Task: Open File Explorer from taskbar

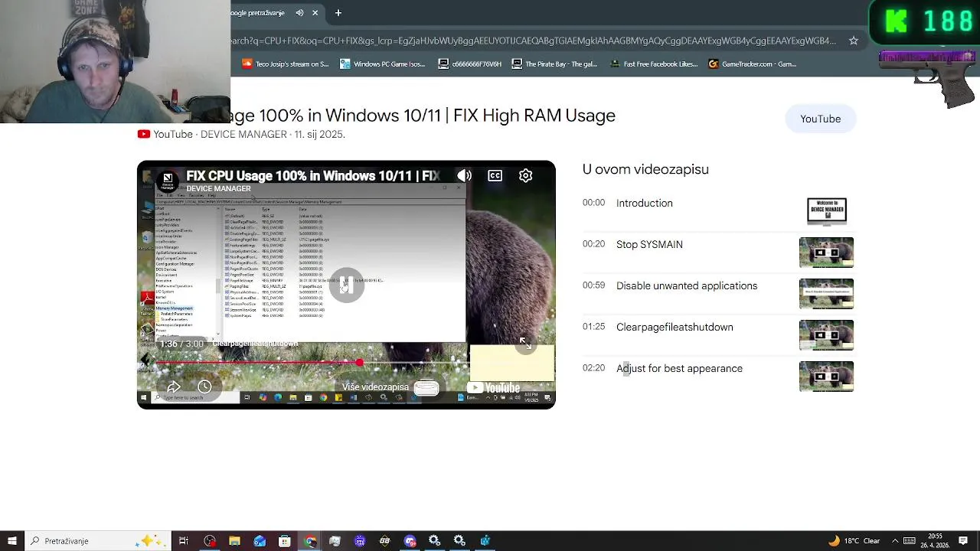Action: 234,541
